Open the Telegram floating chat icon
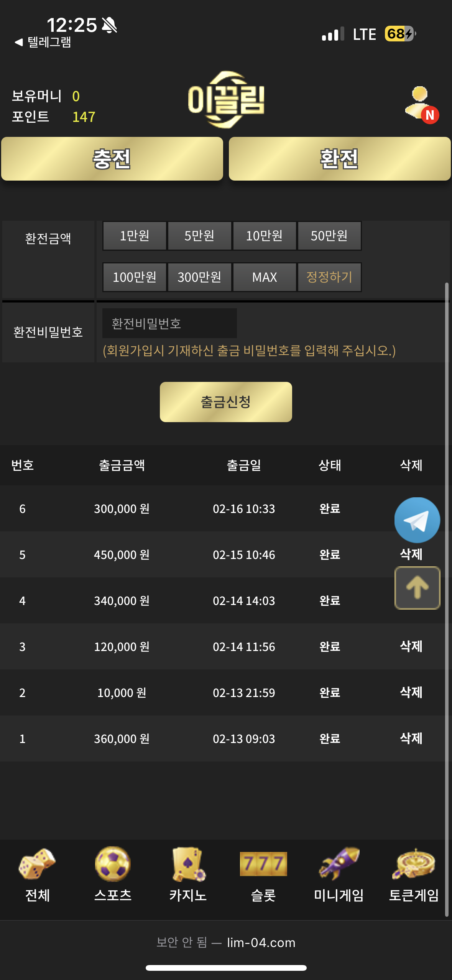This screenshot has width=452, height=980. click(x=417, y=520)
